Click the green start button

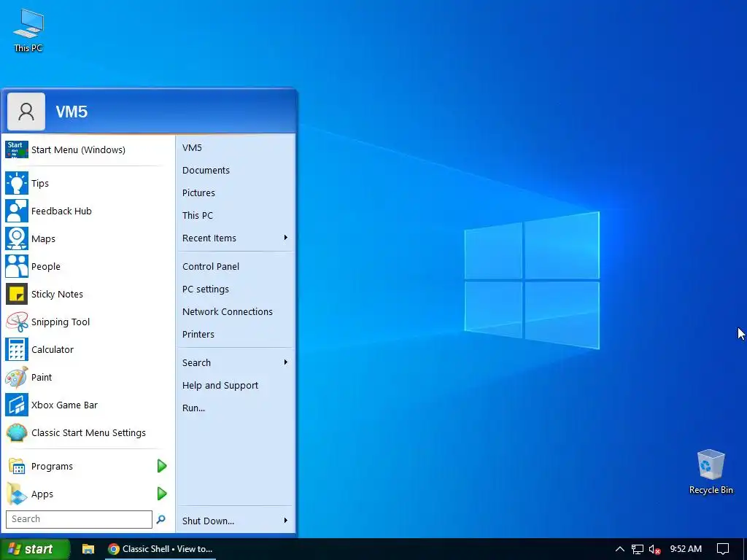35,549
